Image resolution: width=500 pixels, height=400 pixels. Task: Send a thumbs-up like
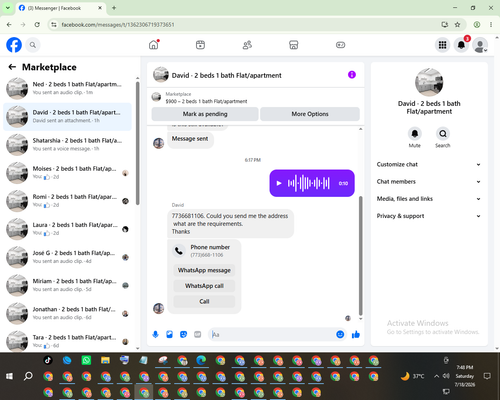pyautogui.click(x=356, y=334)
